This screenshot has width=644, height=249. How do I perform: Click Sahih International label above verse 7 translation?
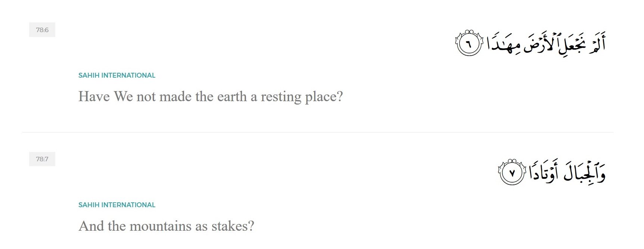point(117,205)
